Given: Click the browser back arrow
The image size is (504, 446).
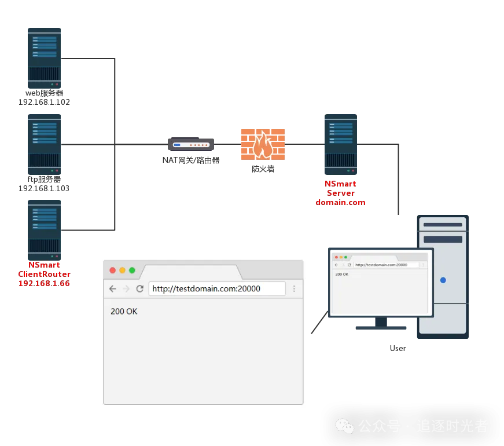Looking at the screenshot, I should pos(113,288).
